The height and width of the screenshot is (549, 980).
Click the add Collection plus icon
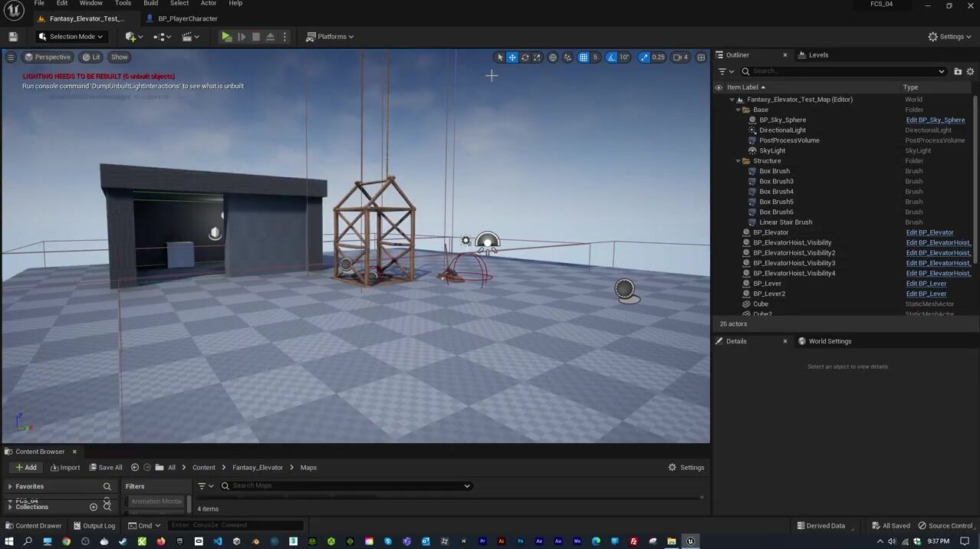point(94,507)
